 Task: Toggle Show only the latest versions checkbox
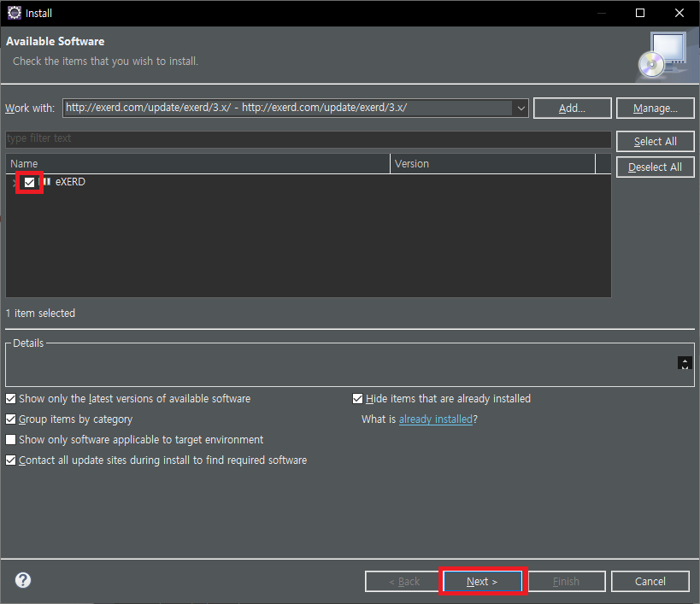(x=11, y=398)
